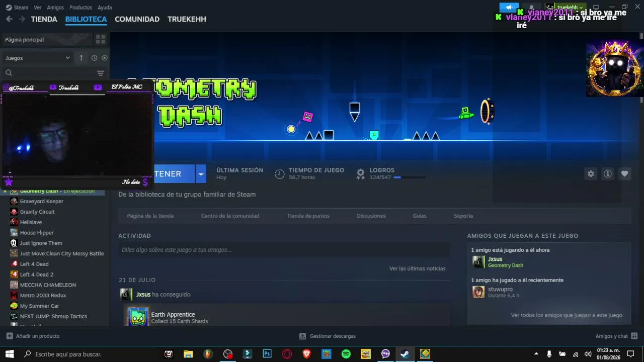The image size is (644, 362).
Task: Select Hellslave game icon in library
Action: 14,222
